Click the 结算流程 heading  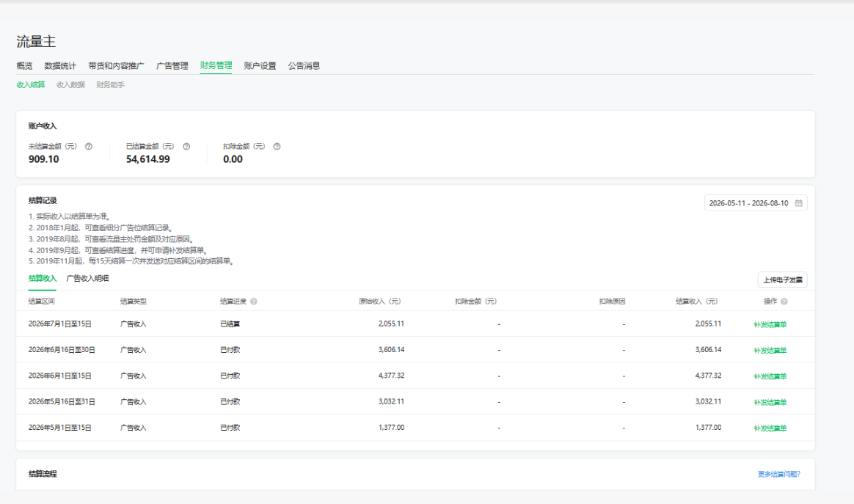pos(43,474)
